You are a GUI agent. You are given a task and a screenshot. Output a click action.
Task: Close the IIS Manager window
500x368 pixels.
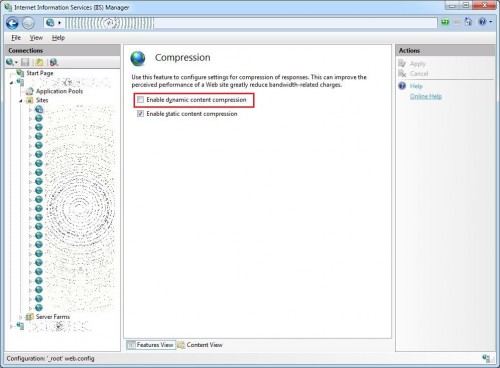point(485,5)
